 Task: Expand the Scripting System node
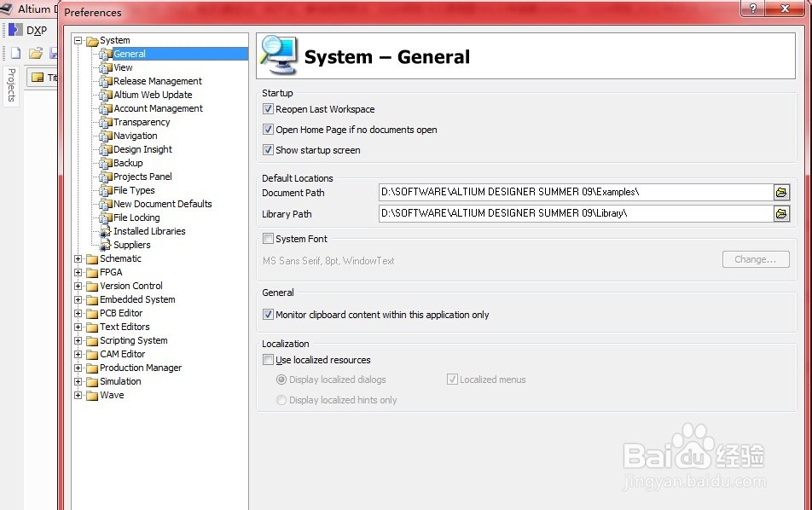click(78, 340)
